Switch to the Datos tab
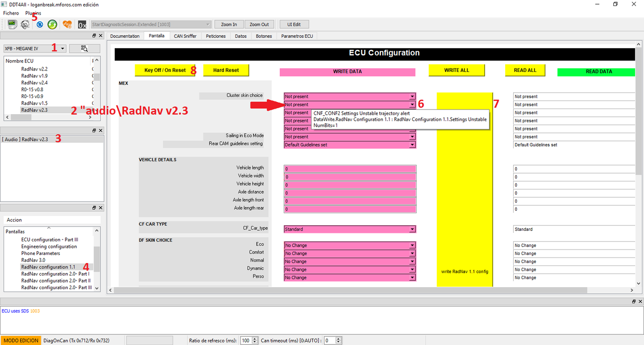 (241, 36)
